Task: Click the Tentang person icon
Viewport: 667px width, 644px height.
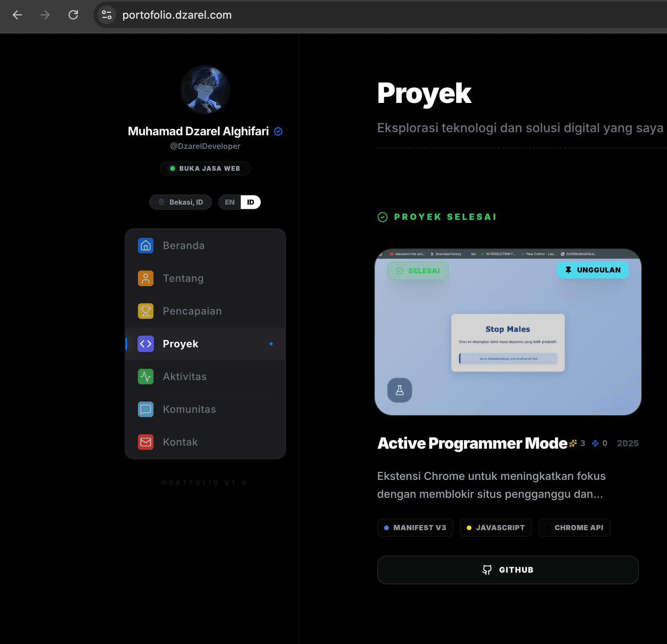Action: pyautogui.click(x=145, y=278)
